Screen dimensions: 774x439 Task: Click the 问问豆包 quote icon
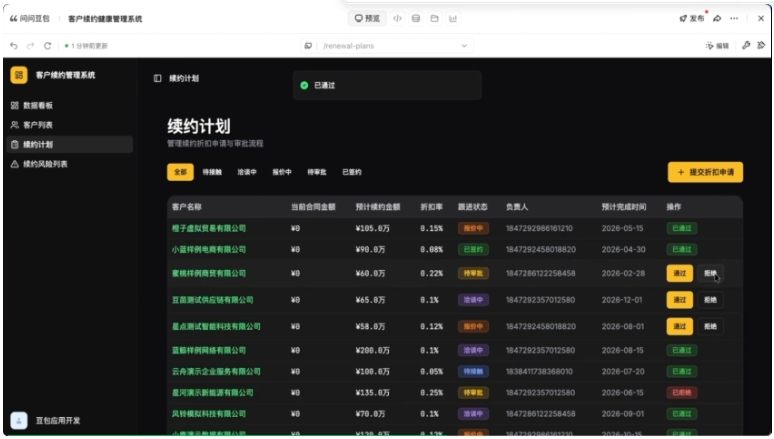[13, 19]
